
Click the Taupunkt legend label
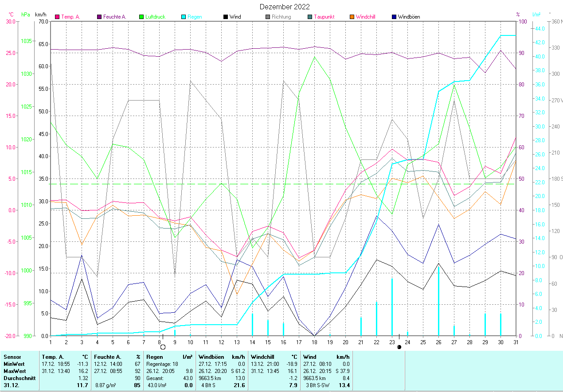(324, 17)
